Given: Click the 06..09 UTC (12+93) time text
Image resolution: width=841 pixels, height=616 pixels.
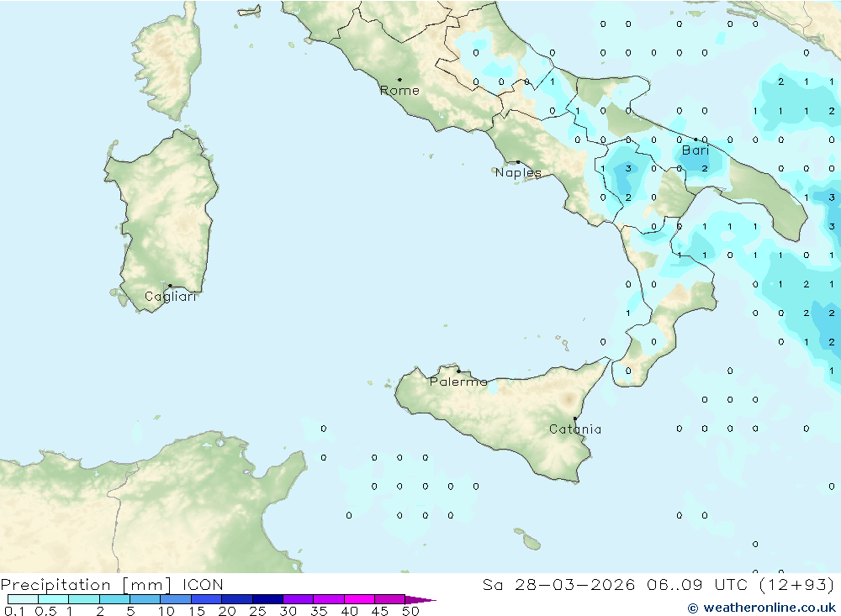Looking at the screenshot, I should [x=741, y=584].
